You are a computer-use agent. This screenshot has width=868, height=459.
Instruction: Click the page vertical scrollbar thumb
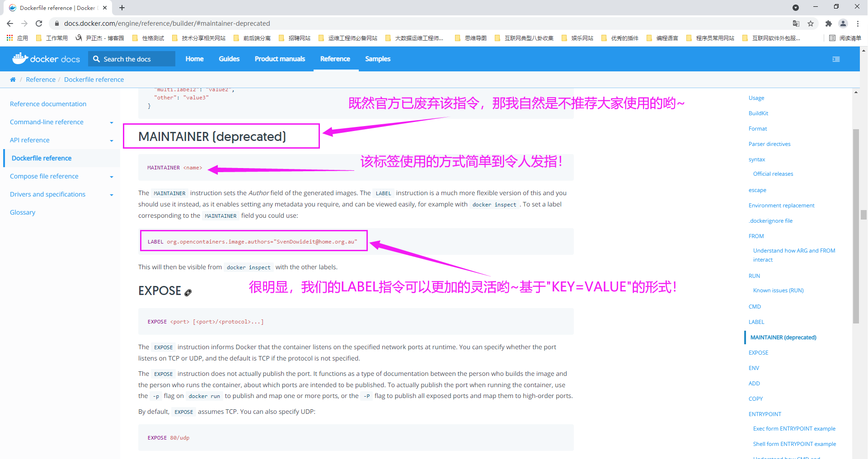[x=863, y=215]
